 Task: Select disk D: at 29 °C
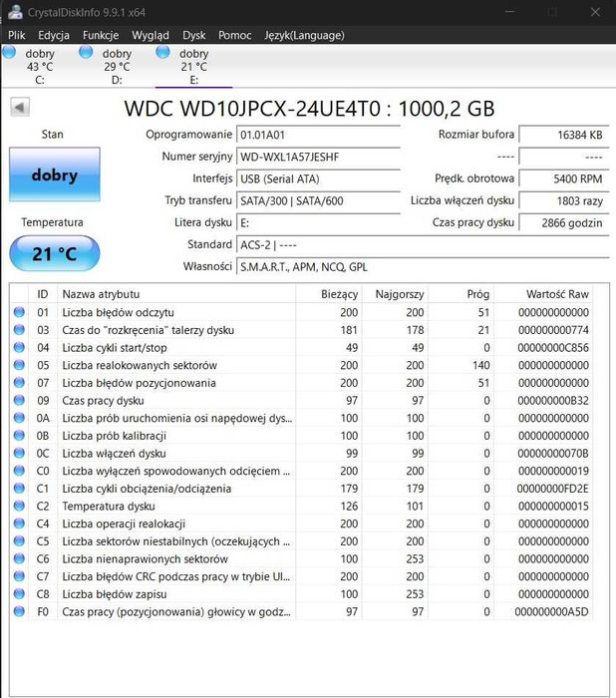tap(117, 67)
